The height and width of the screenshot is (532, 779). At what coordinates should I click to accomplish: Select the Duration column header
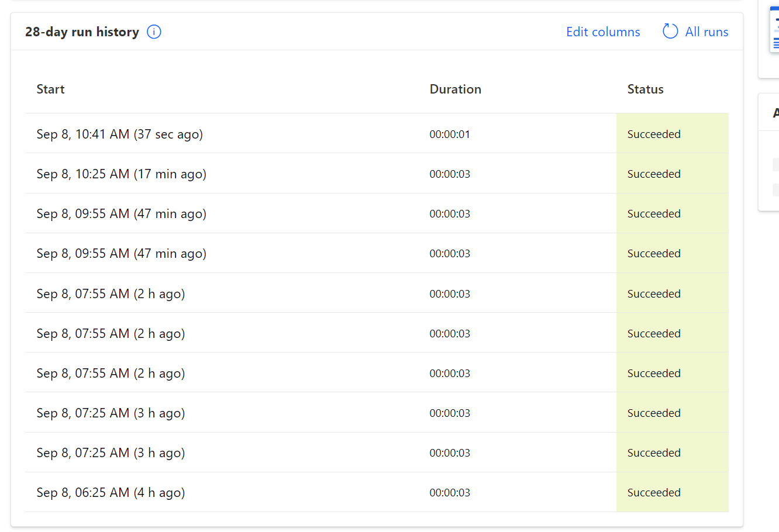455,89
